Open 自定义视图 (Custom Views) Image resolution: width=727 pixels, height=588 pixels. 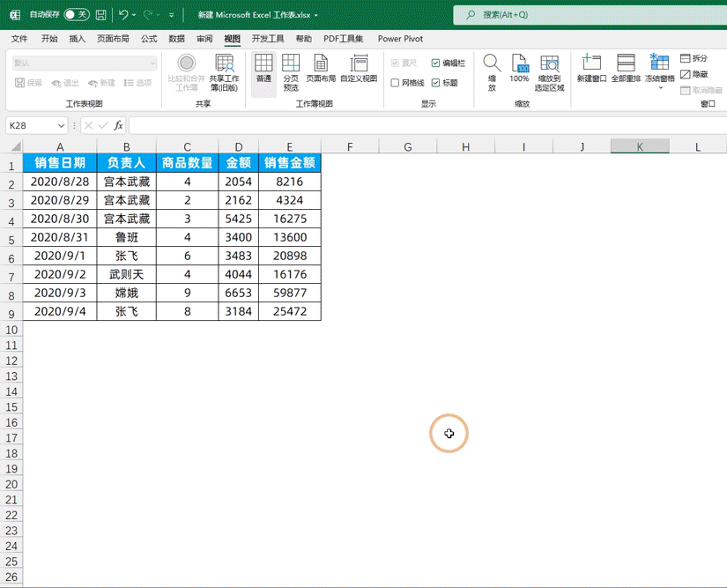click(359, 71)
